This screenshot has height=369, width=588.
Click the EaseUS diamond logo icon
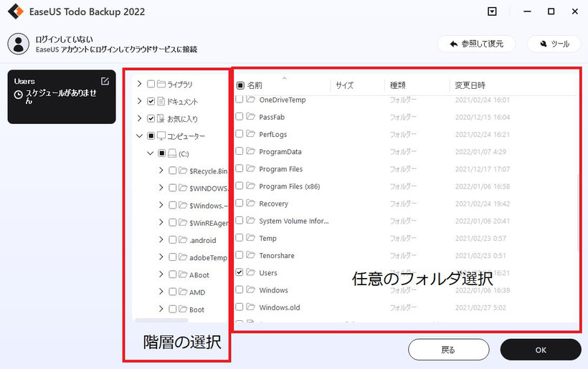click(15, 11)
